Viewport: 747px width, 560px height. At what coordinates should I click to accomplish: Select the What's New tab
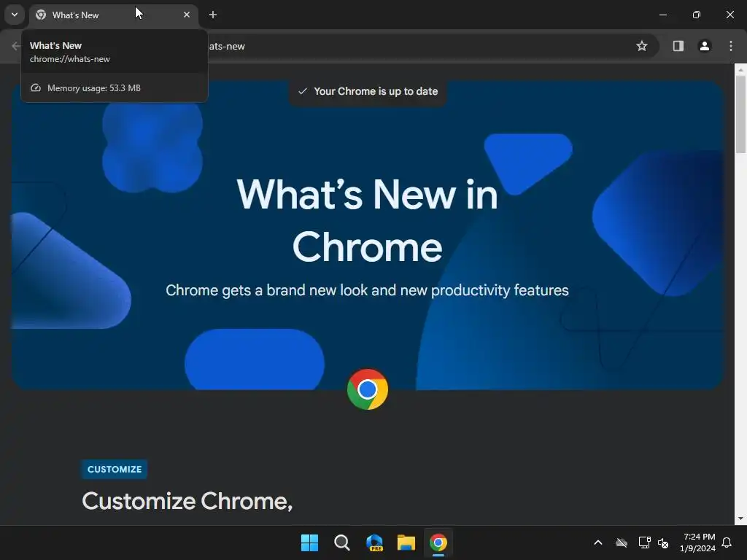[113, 15]
